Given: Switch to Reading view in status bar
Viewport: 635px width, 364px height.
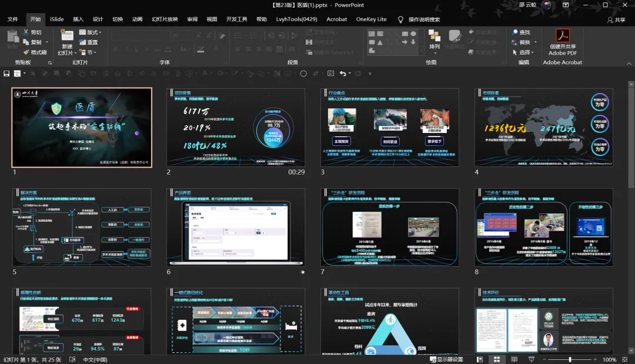Looking at the screenshot, I should click(x=514, y=359).
